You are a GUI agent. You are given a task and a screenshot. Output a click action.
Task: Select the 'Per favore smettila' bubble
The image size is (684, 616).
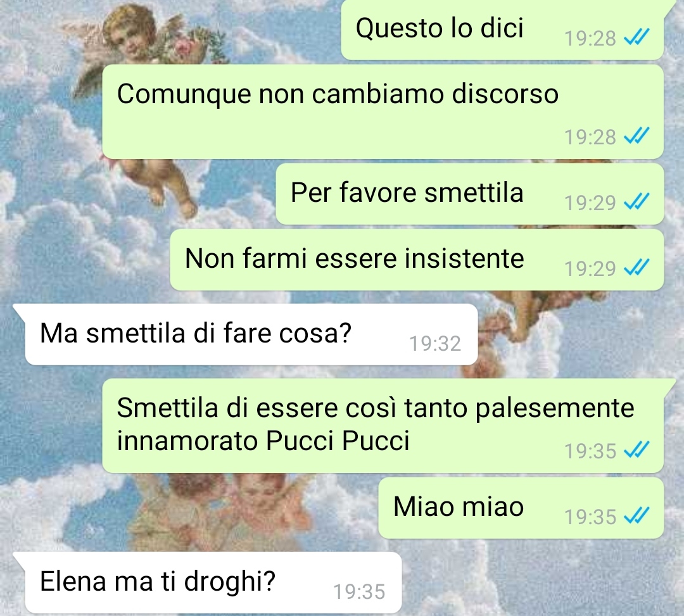point(470,194)
